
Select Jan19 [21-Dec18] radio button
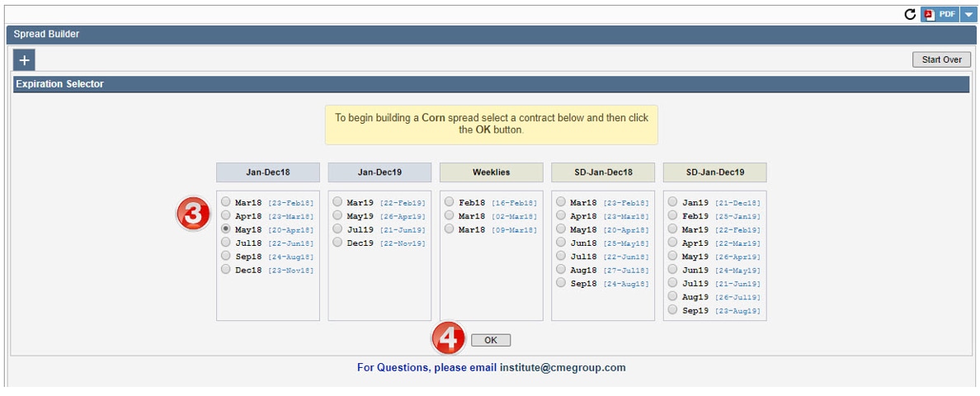pyautogui.click(x=672, y=202)
